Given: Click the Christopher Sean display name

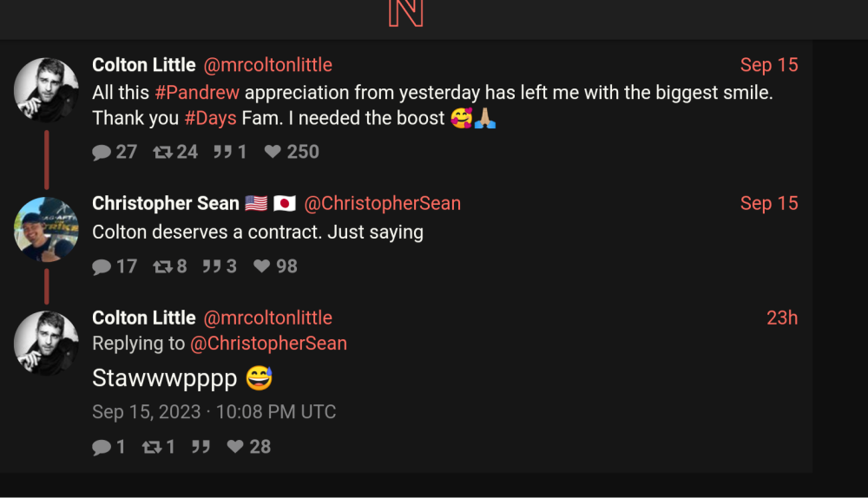Looking at the screenshot, I should coord(165,203).
